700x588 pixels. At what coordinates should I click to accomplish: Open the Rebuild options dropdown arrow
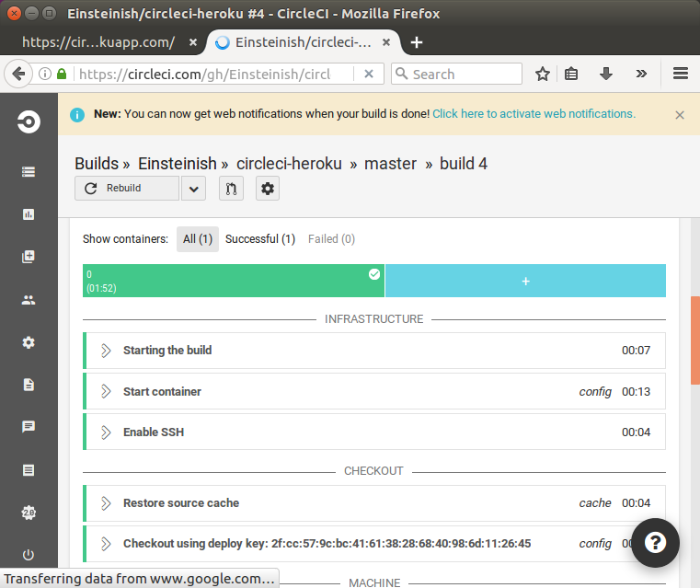(194, 189)
